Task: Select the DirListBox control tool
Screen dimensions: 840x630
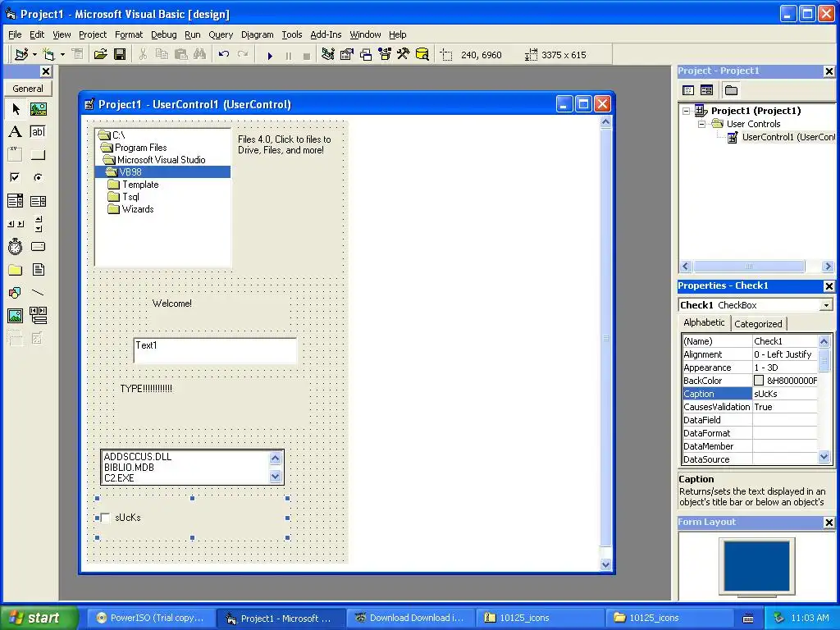Action: [16, 269]
